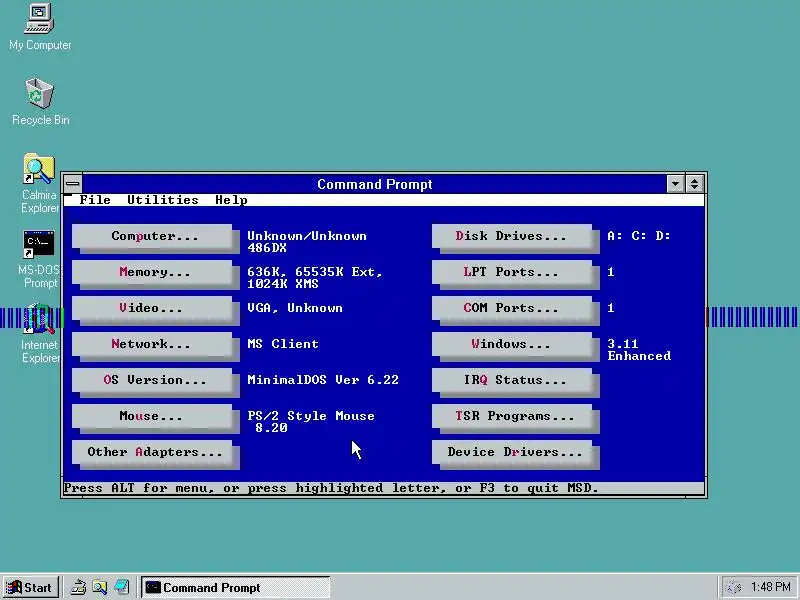Click the Network... button
Screen dimensions: 800x600
click(x=152, y=344)
